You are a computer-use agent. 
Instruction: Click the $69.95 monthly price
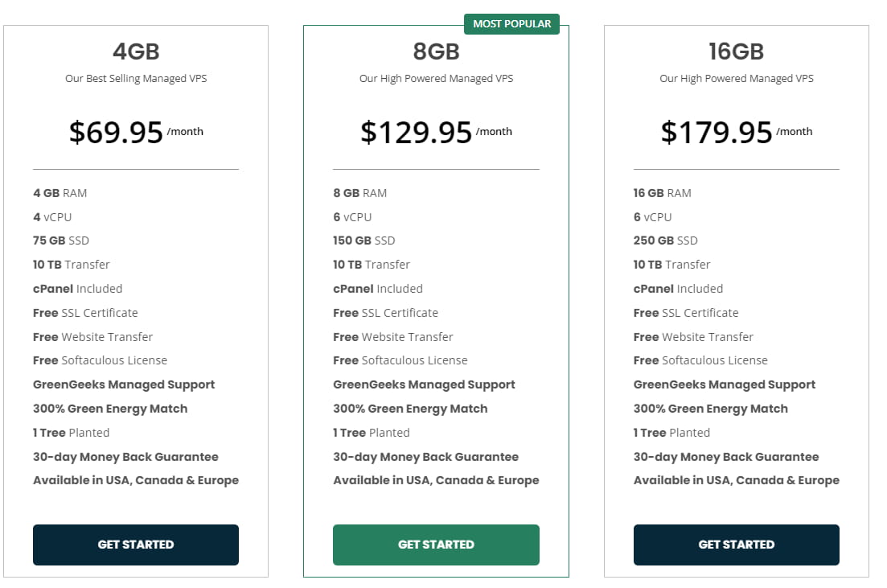point(117,133)
